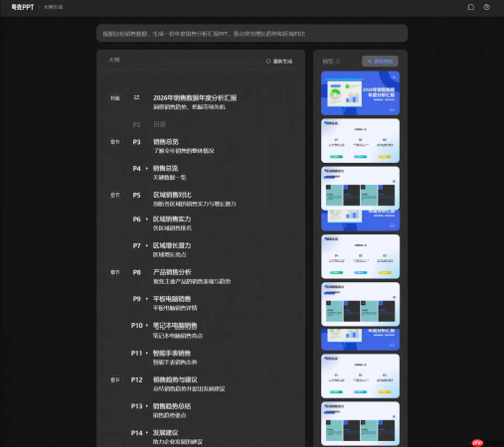Click the cover subtitle 洞察销售趋势，把握市场先机

click(189, 107)
